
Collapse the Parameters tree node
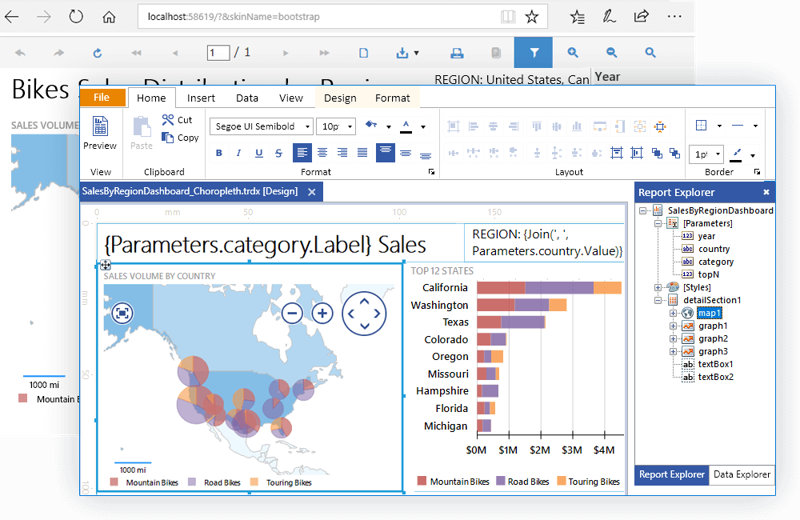click(658, 224)
